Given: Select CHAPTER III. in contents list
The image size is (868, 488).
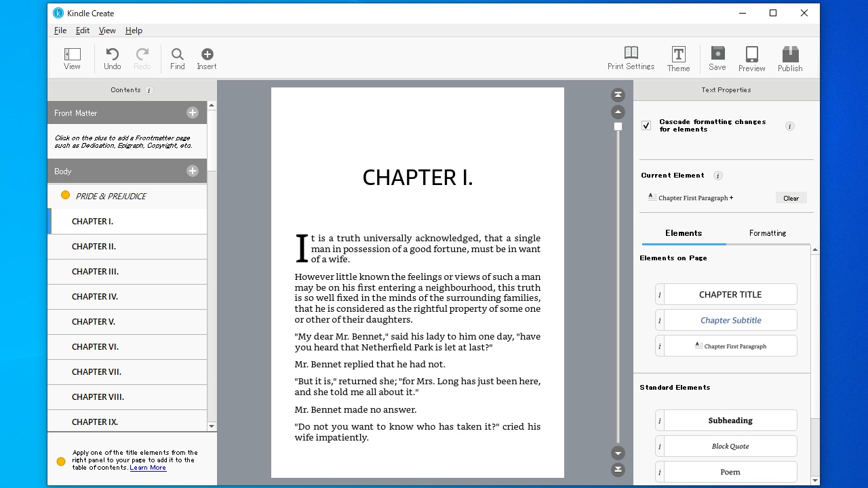Looking at the screenshot, I should click(127, 272).
